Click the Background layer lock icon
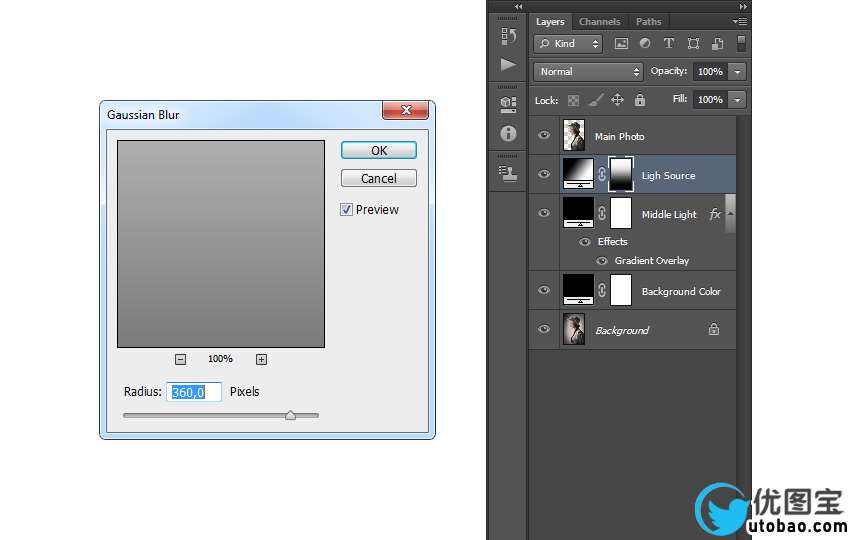The width and height of the screenshot is (850, 540). click(x=714, y=329)
